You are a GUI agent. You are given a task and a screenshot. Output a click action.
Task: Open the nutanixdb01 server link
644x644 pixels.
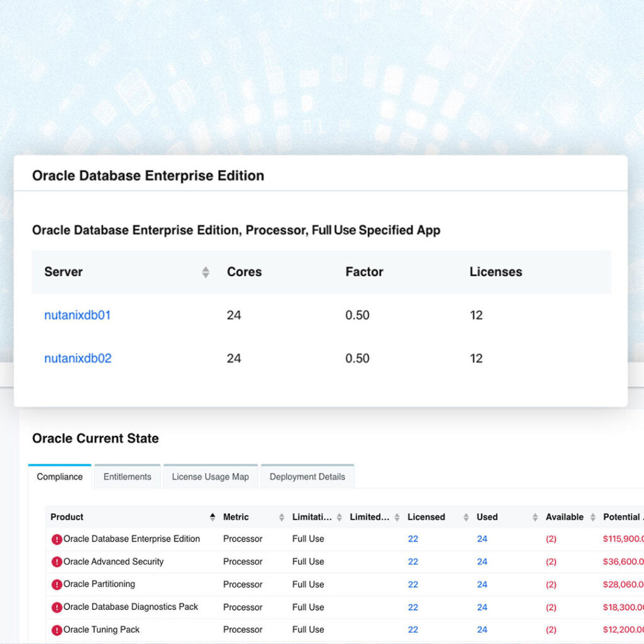pos(77,315)
